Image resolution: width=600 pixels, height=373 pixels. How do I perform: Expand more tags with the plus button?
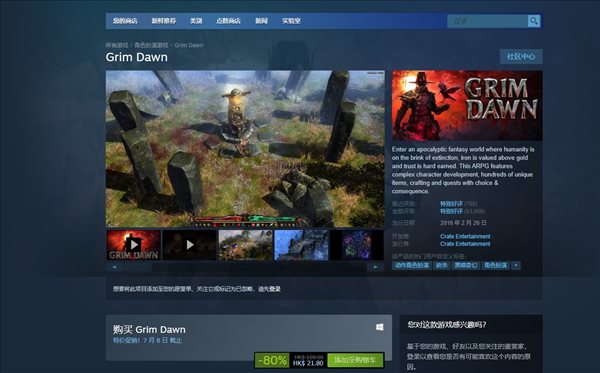[x=516, y=265]
